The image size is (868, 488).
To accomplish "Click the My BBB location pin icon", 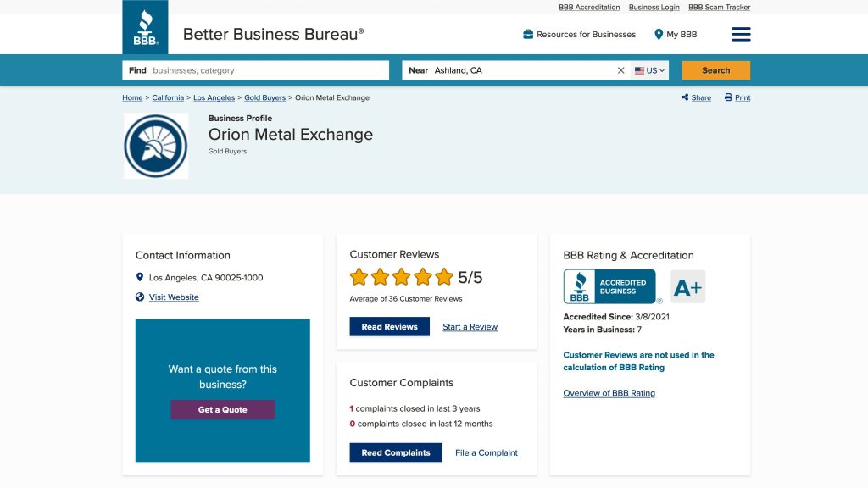I will (659, 35).
